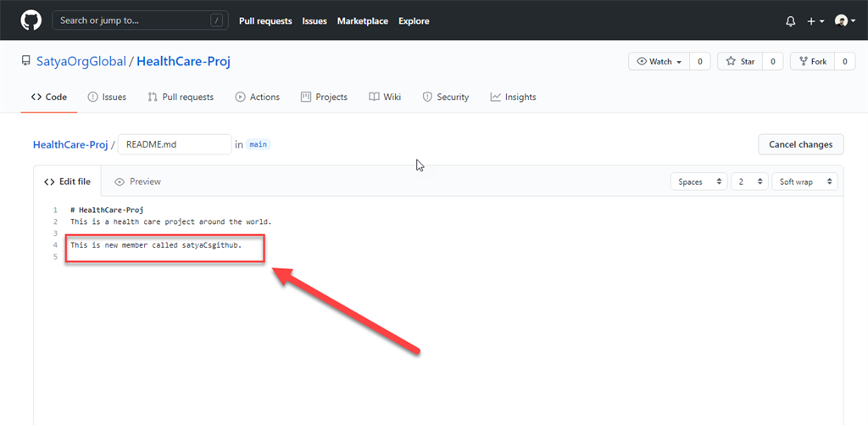868x425 pixels.
Task: View the watchers count
Action: [x=699, y=62]
